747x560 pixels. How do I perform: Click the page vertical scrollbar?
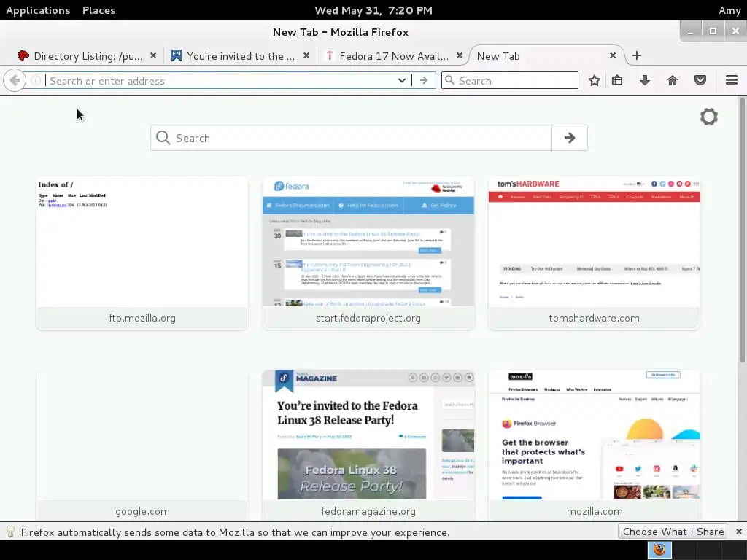click(742, 230)
